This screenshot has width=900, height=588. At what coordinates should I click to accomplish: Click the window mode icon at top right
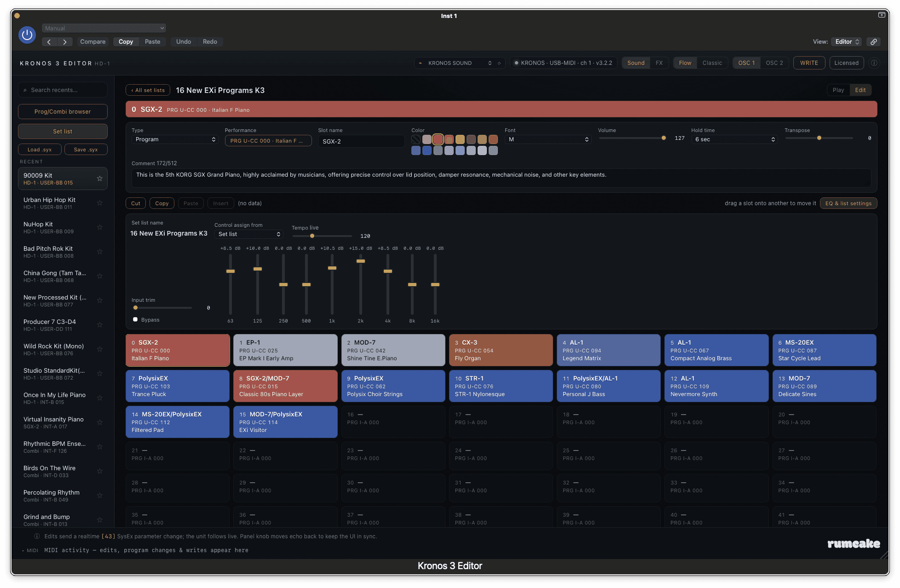coord(881,15)
